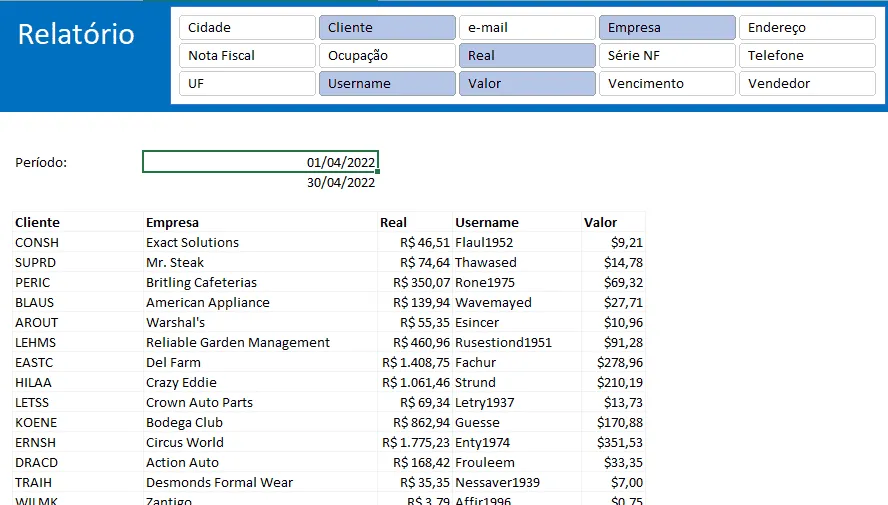Toggle the Nota Fiscal slicer button
The height and width of the screenshot is (505, 888).
pos(247,55)
